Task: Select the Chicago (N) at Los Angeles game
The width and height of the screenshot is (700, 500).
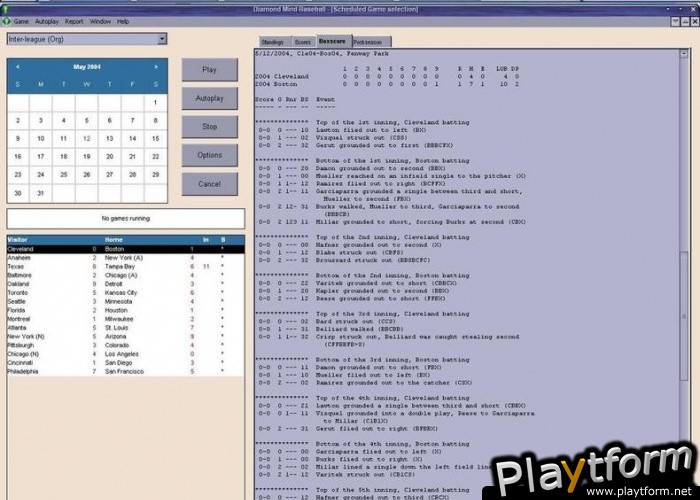Action: click(125, 354)
